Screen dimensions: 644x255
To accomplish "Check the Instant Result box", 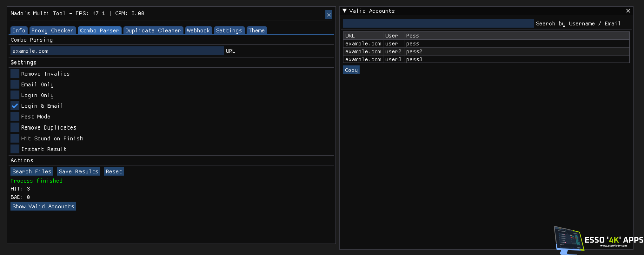I will point(15,149).
